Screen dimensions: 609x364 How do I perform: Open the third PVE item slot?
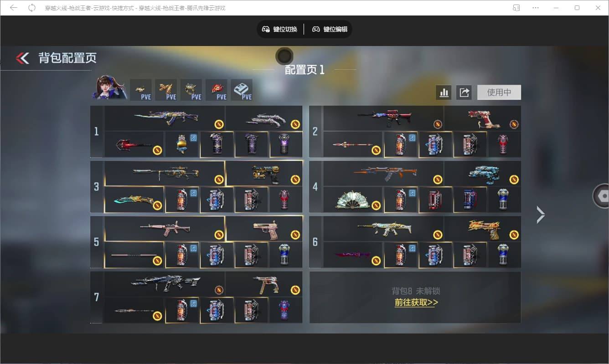(191, 90)
